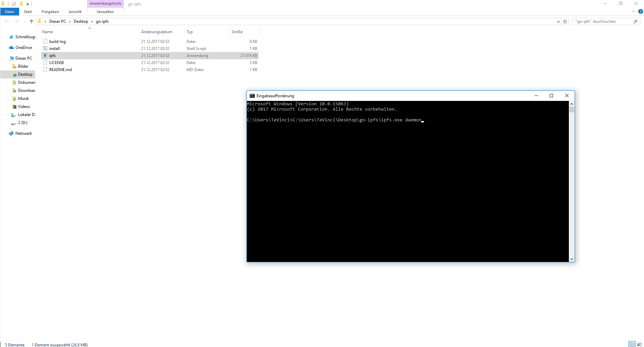Create a new folder via Quick Access icon
Screen dimensions: 644x347
(x=21, y=4)
